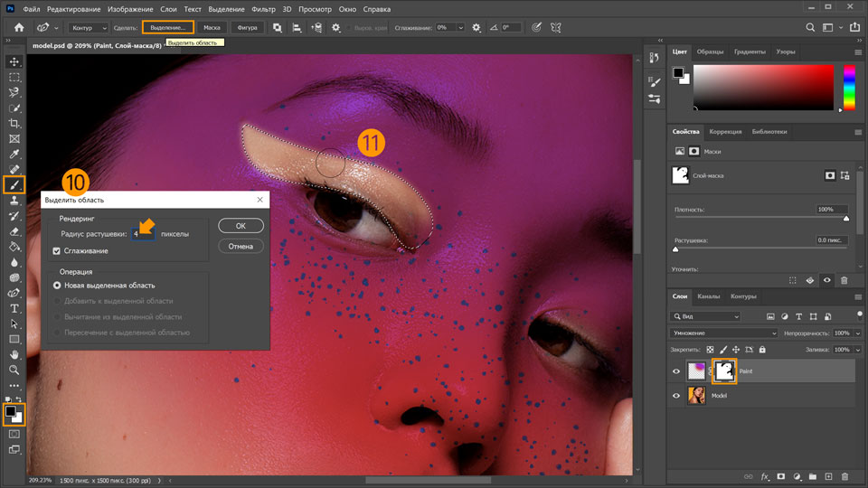Select the Paint Bucket tool
Image resolution: width=868 pixels, height=488 pixels.
[14, 247]
